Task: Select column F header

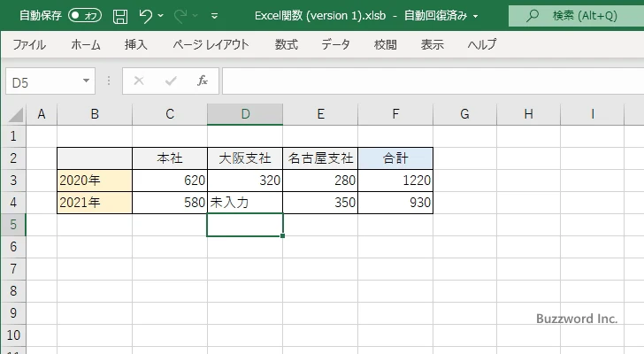Action: click(x=395, y=114)
